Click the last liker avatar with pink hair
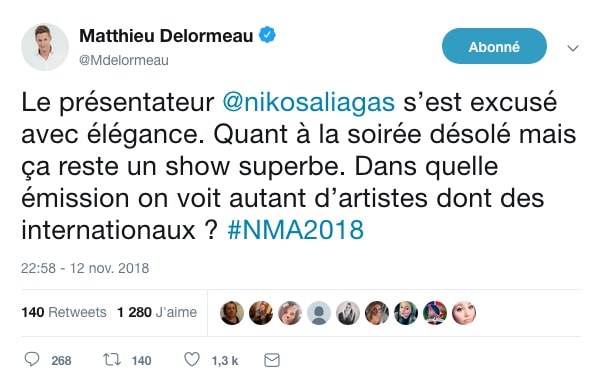 [x=464, y=313]
